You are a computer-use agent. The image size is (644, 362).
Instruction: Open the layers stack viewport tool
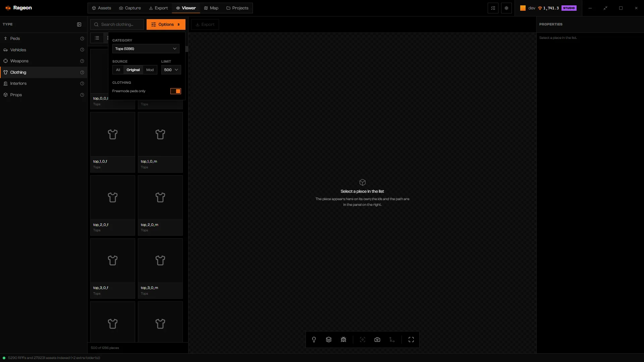tap(329, 340)
